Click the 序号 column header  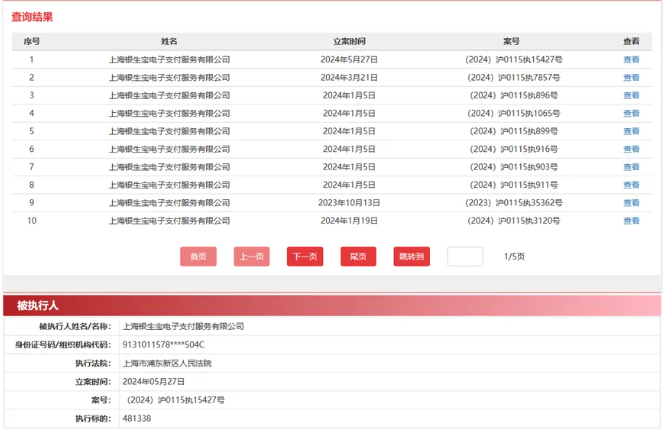coord(32,42)
